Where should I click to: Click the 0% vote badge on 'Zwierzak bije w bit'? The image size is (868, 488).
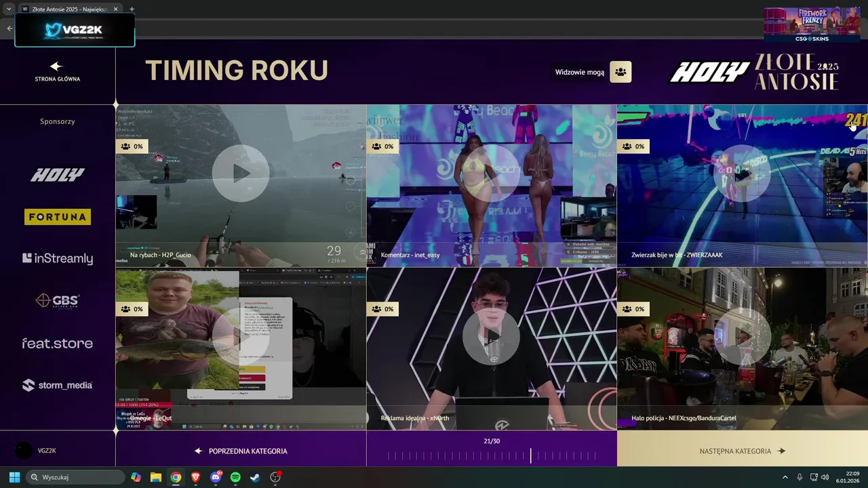pos(633,146)
